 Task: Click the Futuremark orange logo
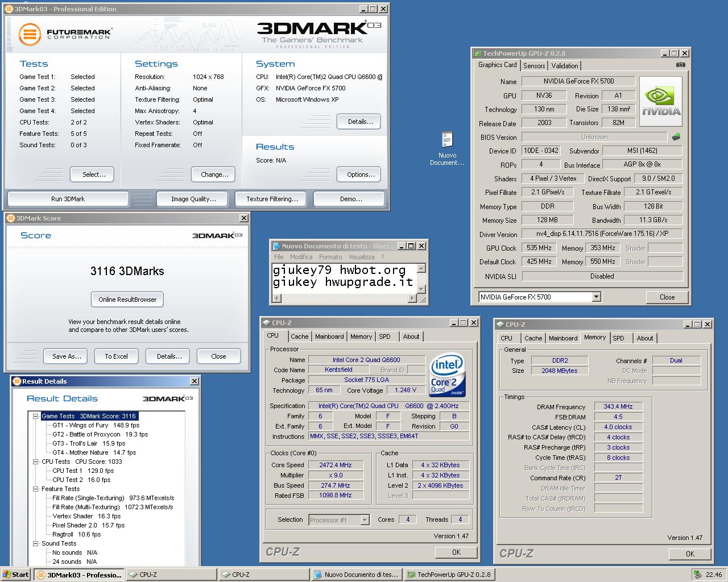point(30,35)
